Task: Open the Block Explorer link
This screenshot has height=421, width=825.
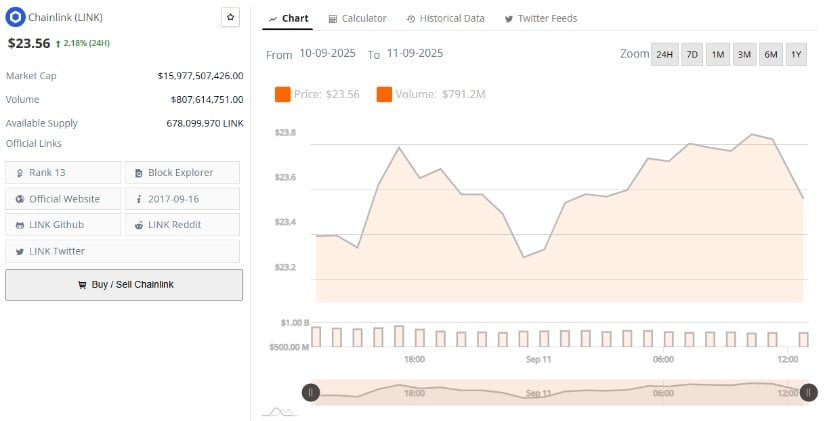Action: tap(182, 173)
